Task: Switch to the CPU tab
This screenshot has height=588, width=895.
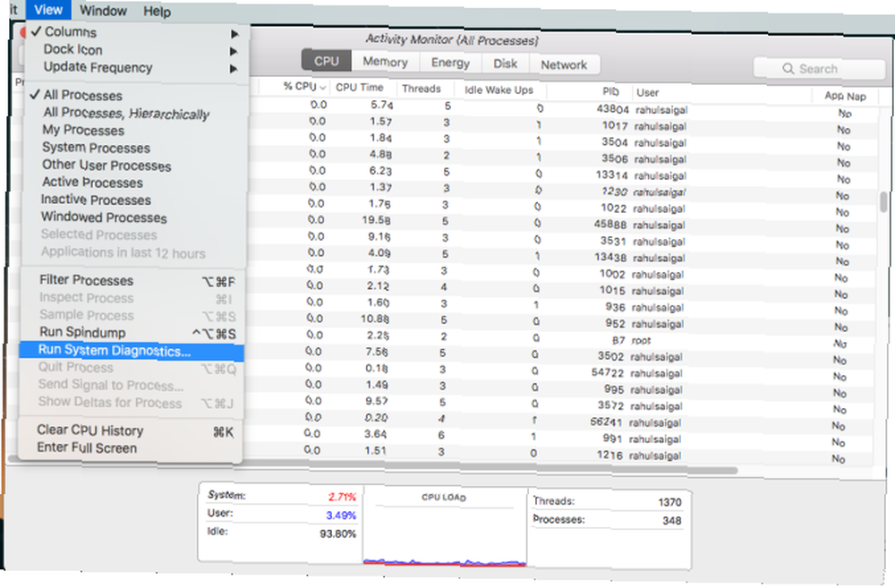Action: 327,61
